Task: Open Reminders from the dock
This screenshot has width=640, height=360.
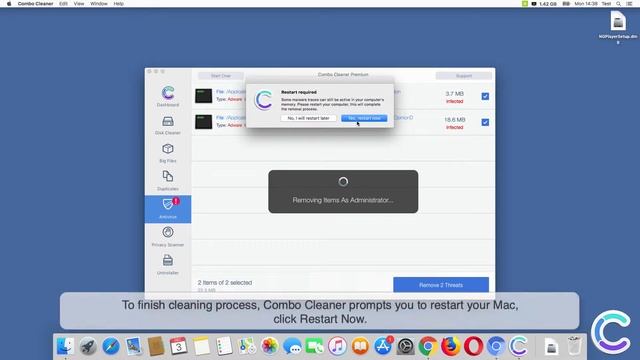Action: pos(224,346)
